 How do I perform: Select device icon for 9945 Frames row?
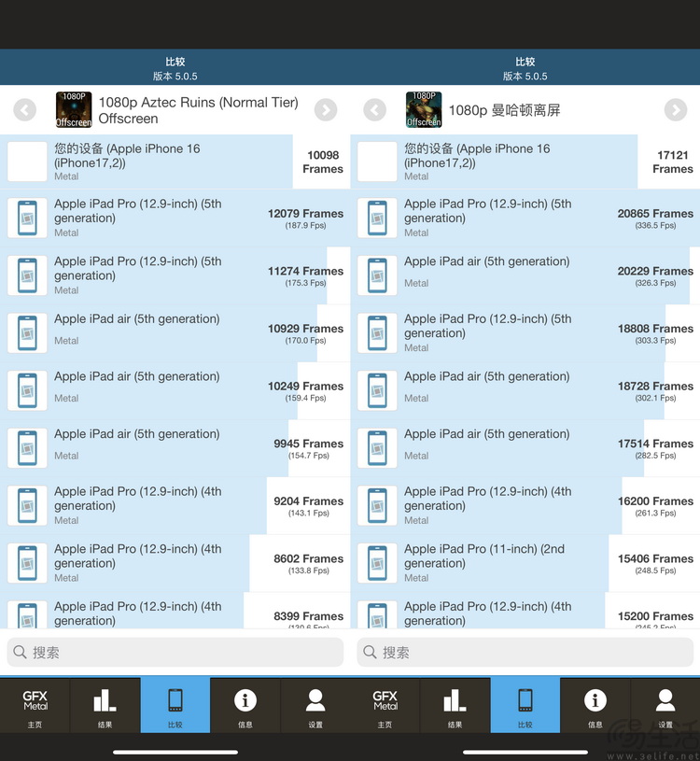(27, 448)
